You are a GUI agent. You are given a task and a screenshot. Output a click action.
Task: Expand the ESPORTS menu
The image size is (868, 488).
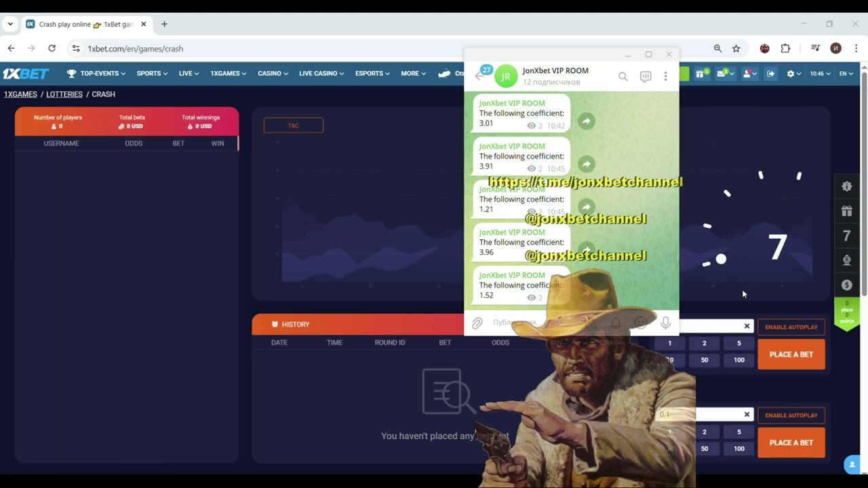pyautogui.click(x=373, y=73)
